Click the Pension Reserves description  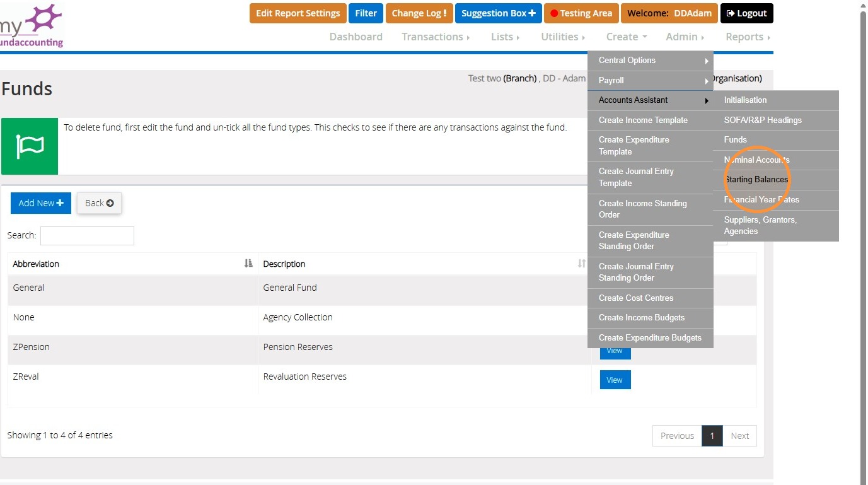[x=298, y=347]
